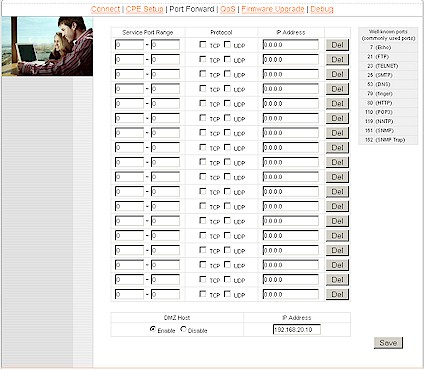The height and width of the screenshot is (370, 425).
Task: Click '110 (POP3)' in well-known ports
Action: pyautogui.click(x=379, y=112)
